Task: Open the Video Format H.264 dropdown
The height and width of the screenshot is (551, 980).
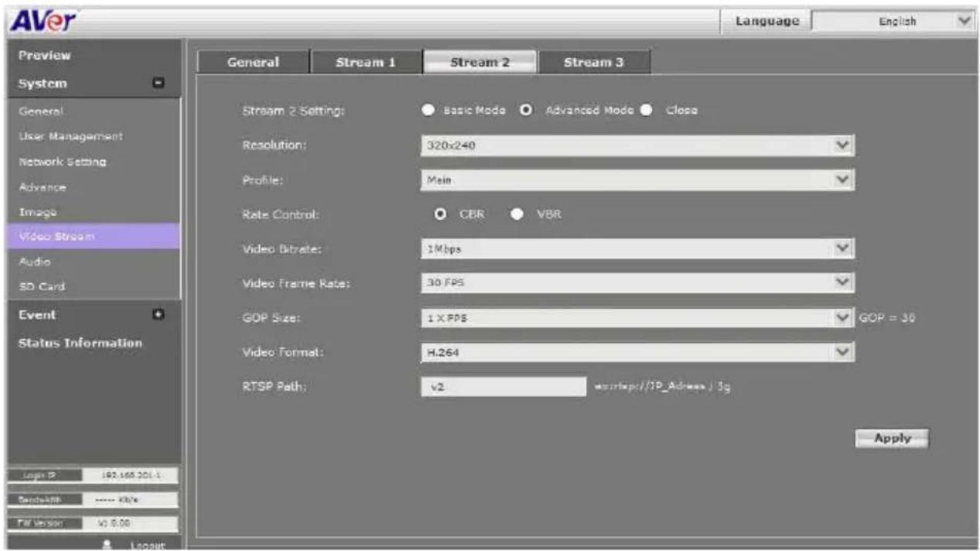Action: [637, 352]
